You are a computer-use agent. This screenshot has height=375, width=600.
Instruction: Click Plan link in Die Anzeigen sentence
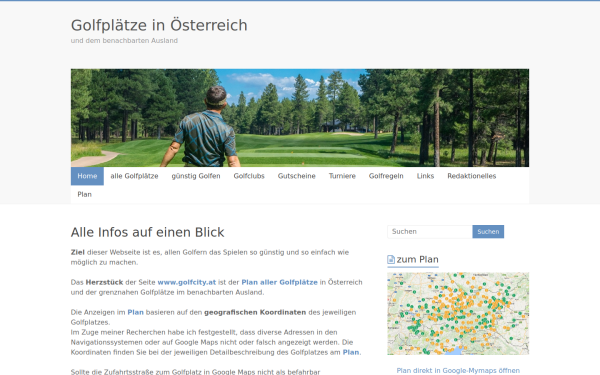pyautogui.click(x=135, y=312)
